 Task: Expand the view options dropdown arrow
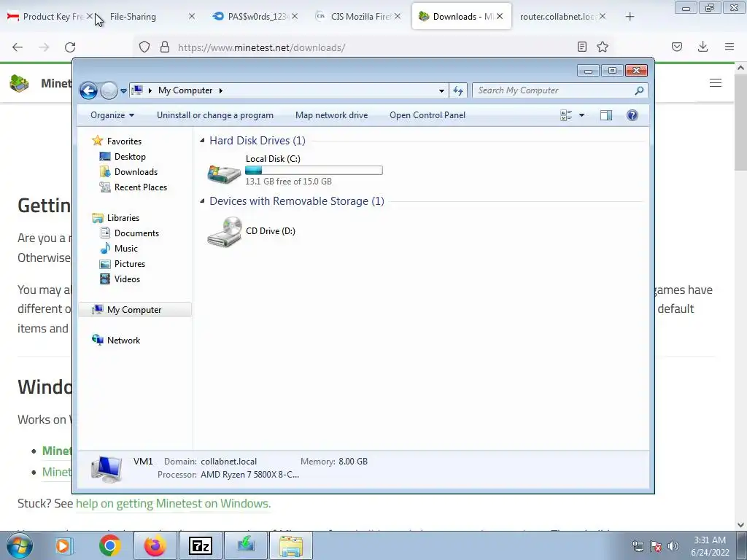pos(581,115)
